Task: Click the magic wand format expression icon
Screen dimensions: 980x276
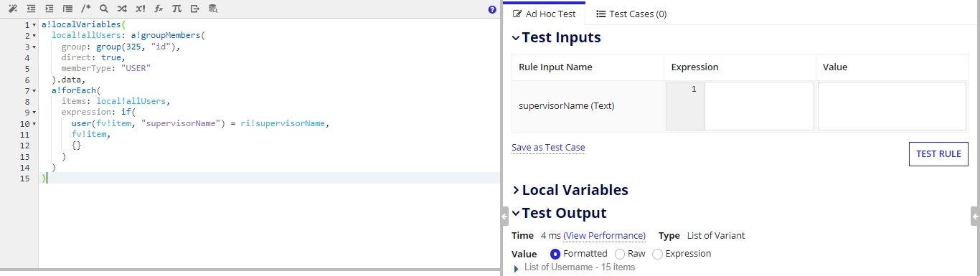Action: point(12,9)
